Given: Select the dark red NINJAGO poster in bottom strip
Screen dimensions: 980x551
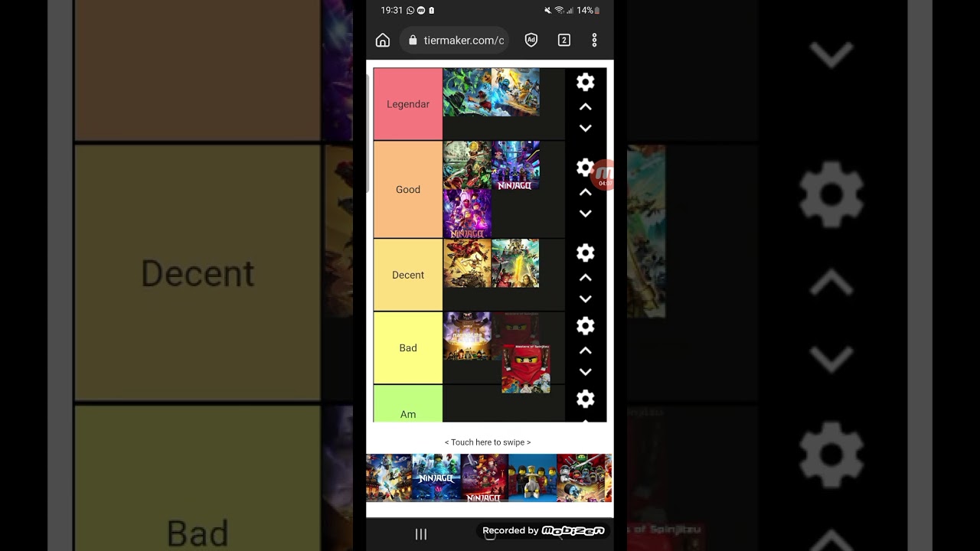Looking at the screenshot, I should [485, 478].
